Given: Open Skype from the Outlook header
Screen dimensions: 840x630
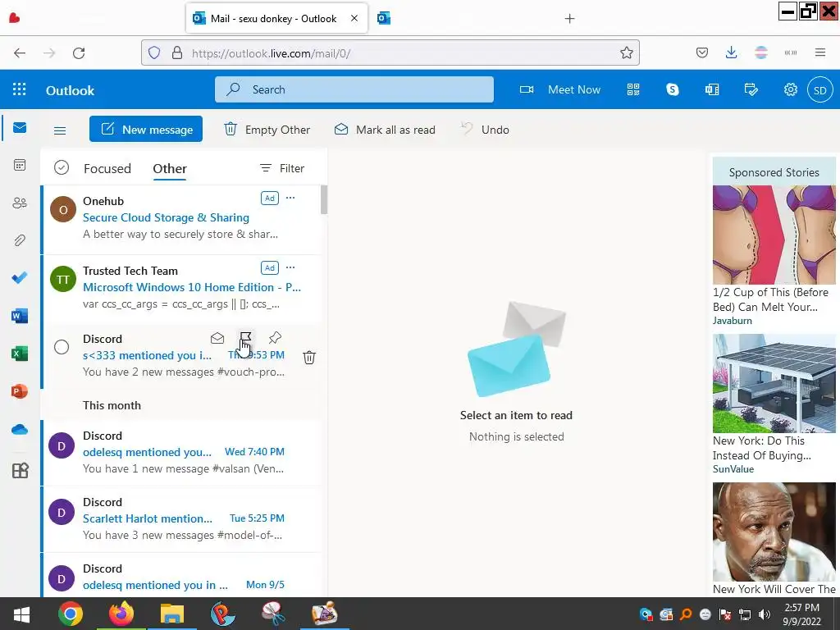Looking at the screenshot, I should pos(673,89).
